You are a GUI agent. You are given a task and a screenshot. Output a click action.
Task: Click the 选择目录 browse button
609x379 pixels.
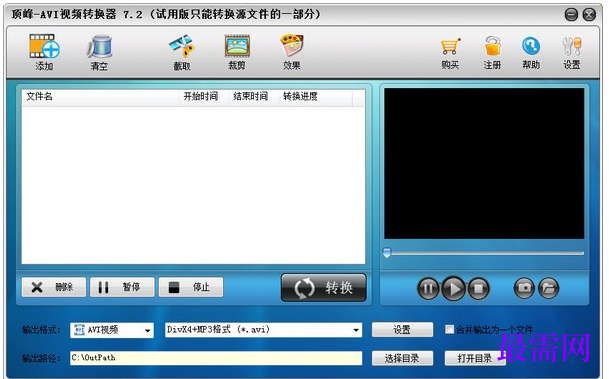[x=402, y=358]
